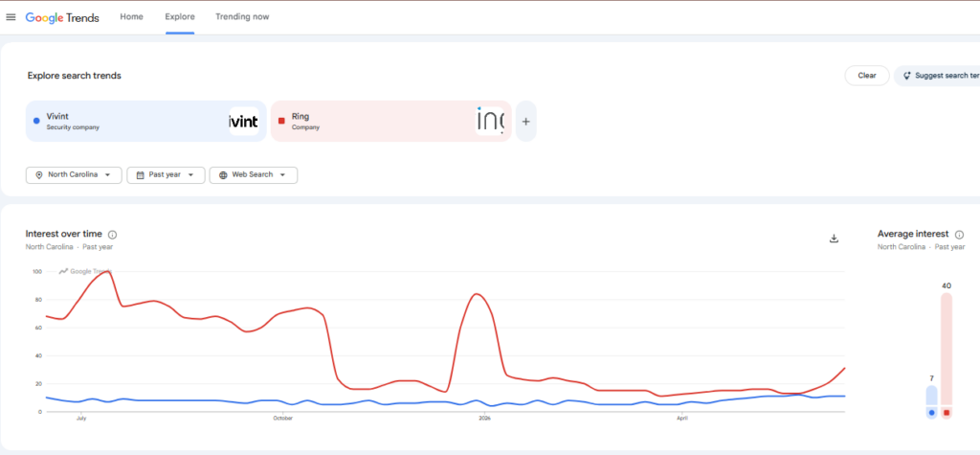Select the Ring search term chip
Image resolution: width=980 pixels, height=455 pixels.
[391, 121]
